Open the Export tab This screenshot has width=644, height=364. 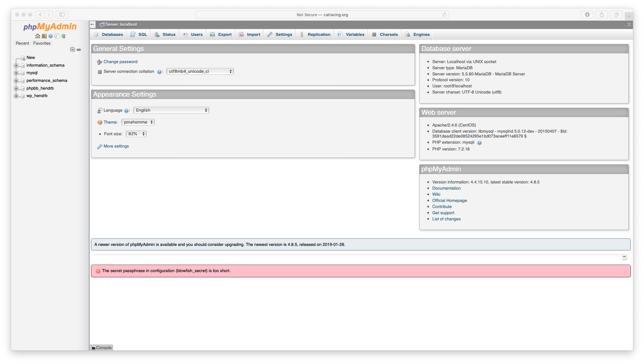220,35
